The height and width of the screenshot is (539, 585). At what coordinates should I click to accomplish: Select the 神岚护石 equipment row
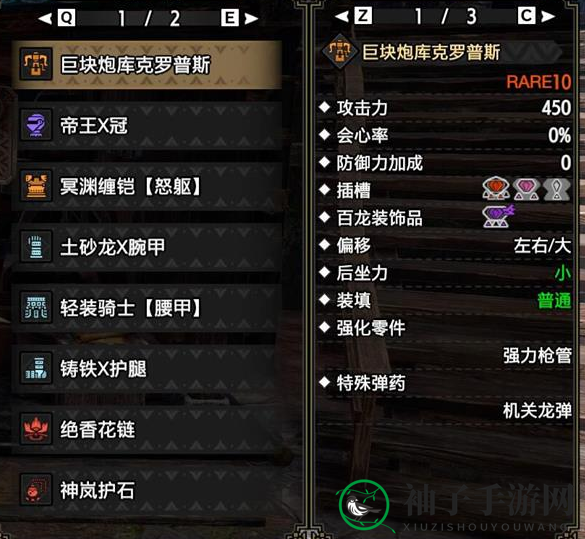click(x=147, y=490)
